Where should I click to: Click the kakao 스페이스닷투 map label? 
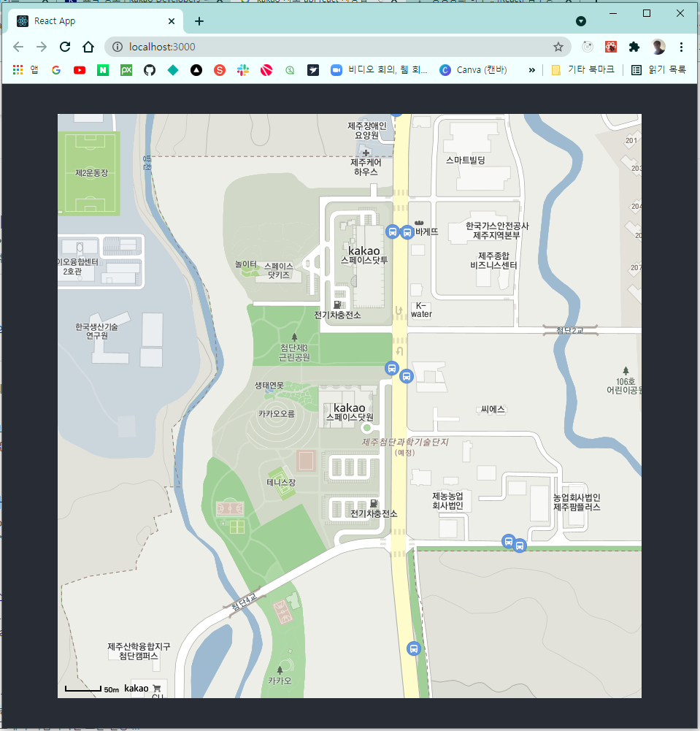coord(364,255)
